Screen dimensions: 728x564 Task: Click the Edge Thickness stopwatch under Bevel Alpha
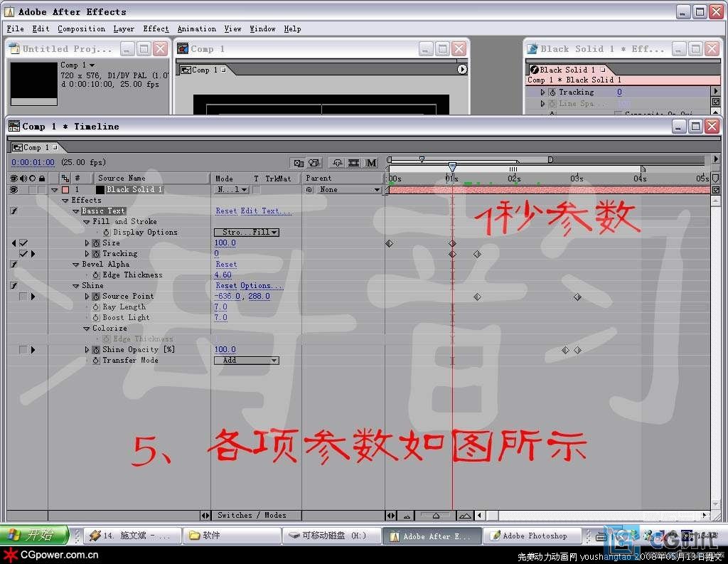[96, 275]
